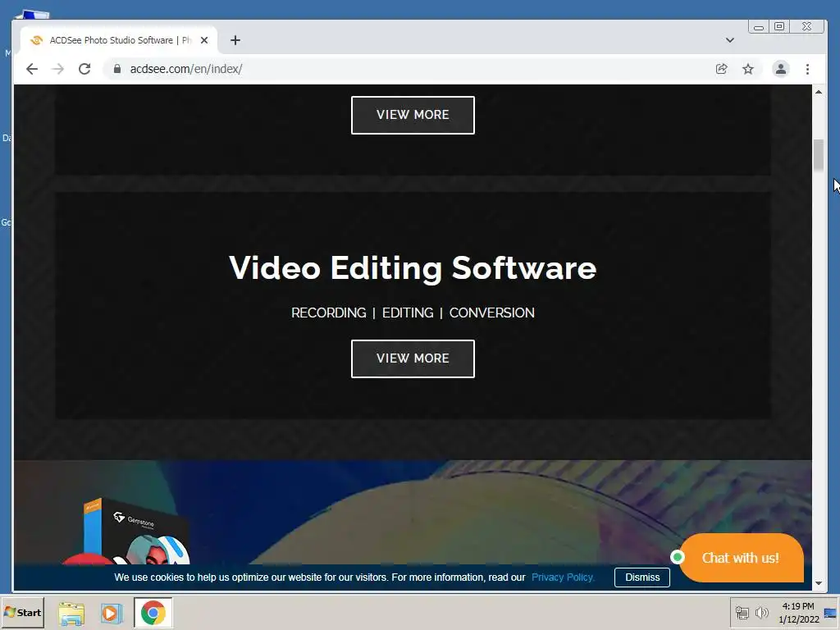The height and width of the screenshot is (630, 840).
Task: Reload the acdsee.com page
Action: [x=84, y=69]
